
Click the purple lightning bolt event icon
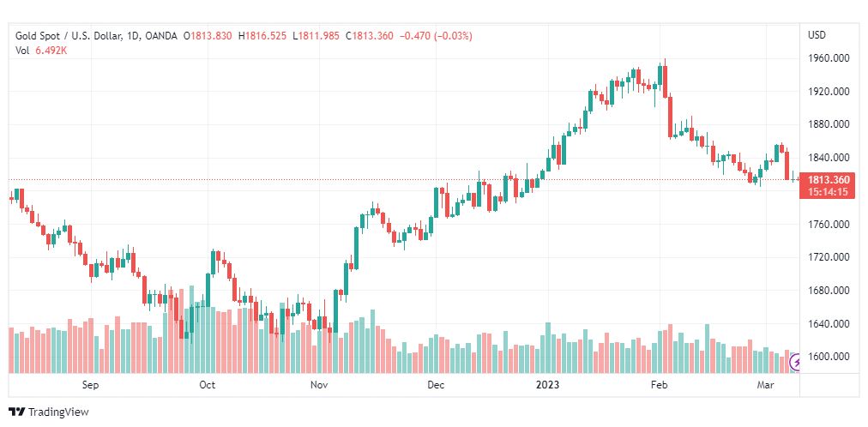pyautogui.click(x=795, y=363)
